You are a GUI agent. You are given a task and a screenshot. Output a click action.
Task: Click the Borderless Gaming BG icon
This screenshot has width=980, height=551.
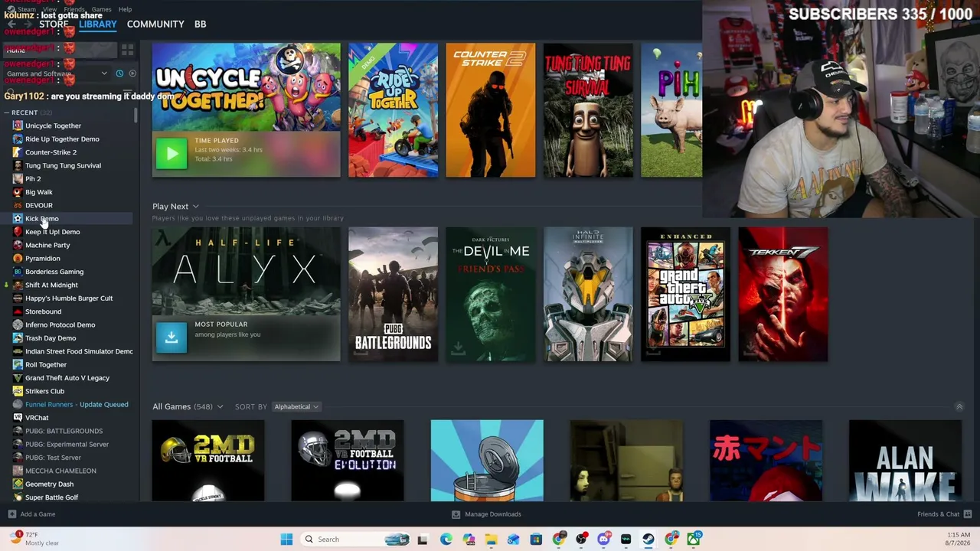pos(18,272)
